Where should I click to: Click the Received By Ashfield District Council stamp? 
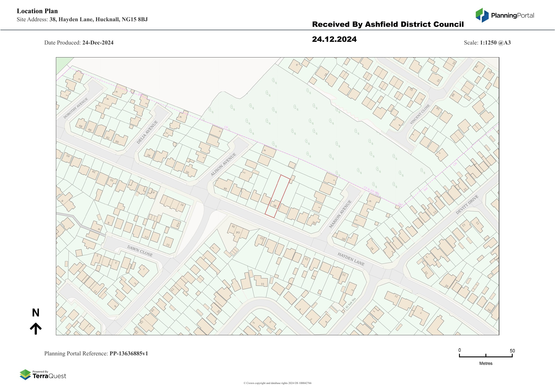tap(388, 24)
